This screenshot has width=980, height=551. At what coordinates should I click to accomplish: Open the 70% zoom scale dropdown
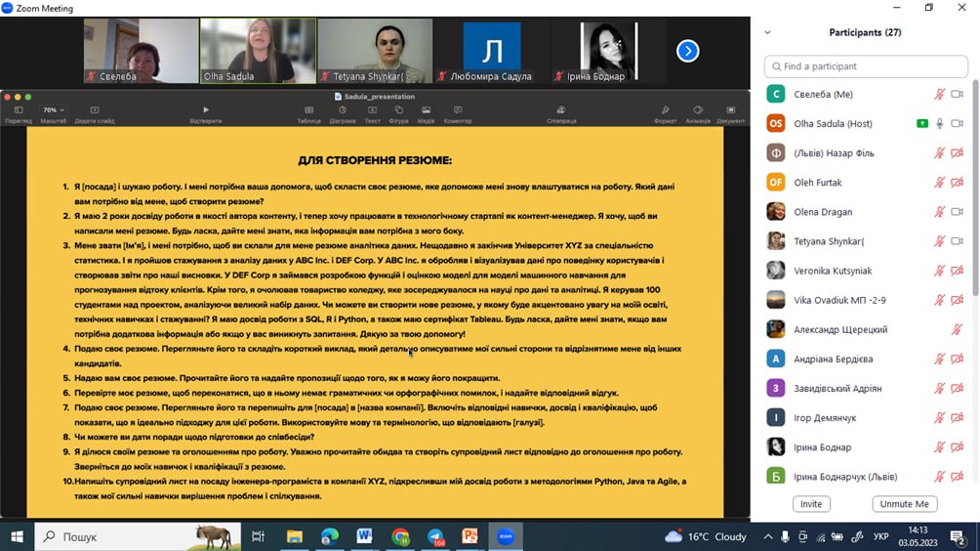[53, 110]
